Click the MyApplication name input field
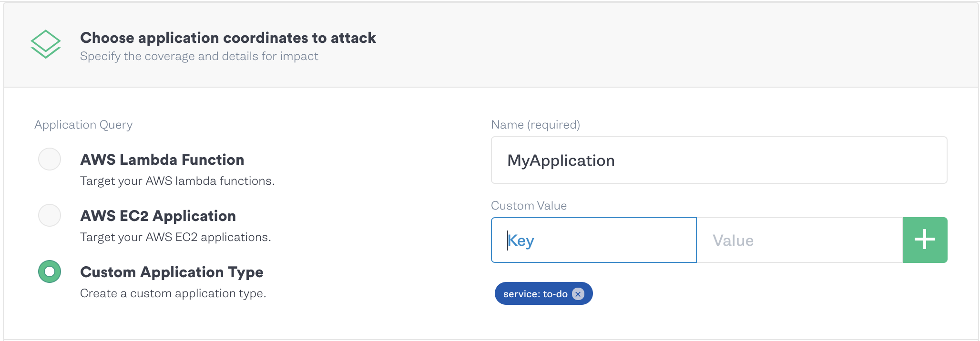 (719, 160)
